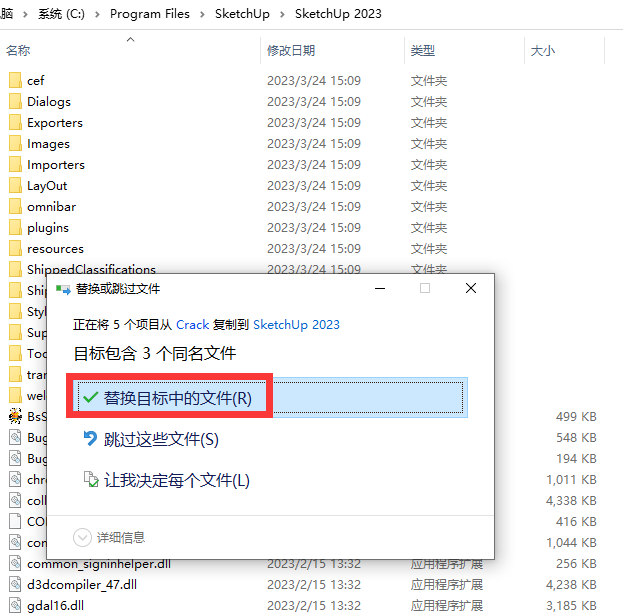Select the Importers folder icon
Screen dimensions: 623x614
point(15,165)
